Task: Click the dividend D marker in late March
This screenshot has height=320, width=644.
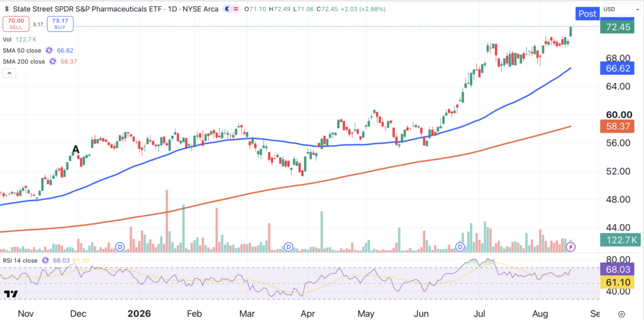Action: [289, 247]
